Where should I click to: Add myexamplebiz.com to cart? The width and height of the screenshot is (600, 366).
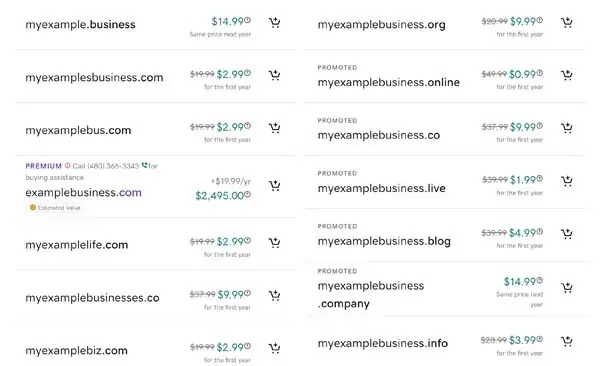[274, 348]
